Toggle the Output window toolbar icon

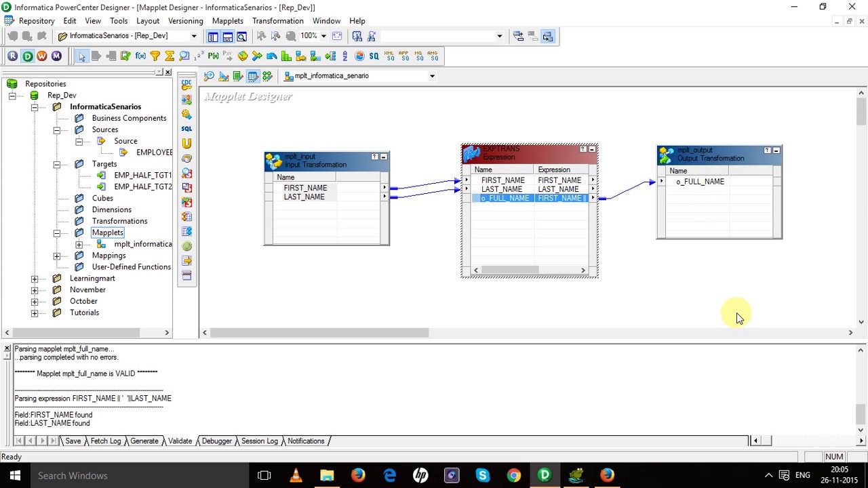(x=227, y=36)
